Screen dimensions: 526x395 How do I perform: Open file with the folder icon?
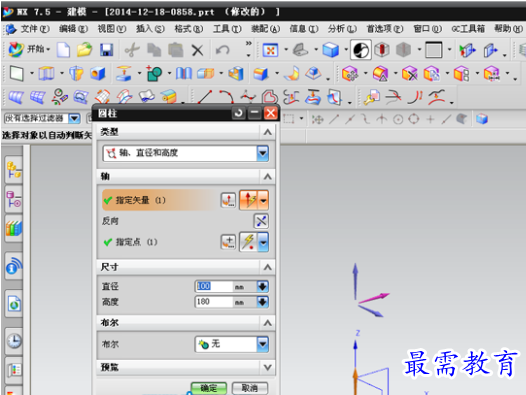point(84,50)
